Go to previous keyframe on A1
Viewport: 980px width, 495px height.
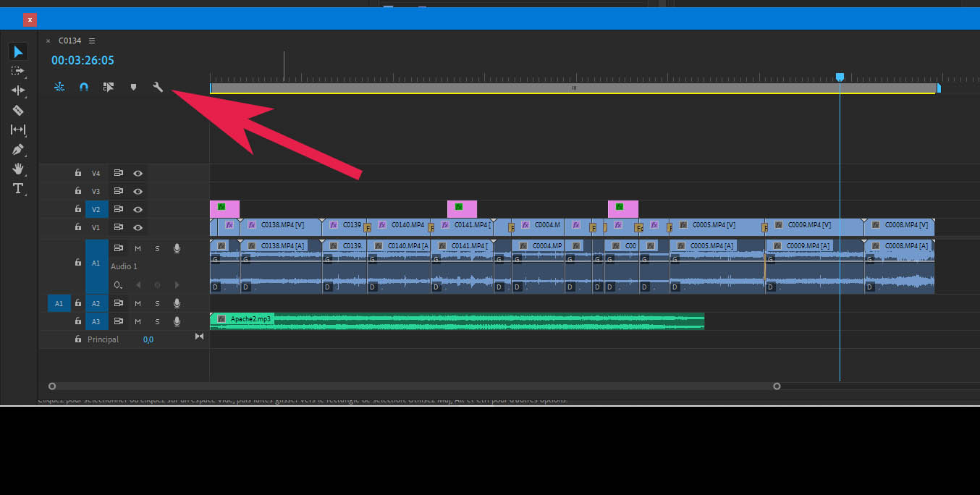point(138,285)
